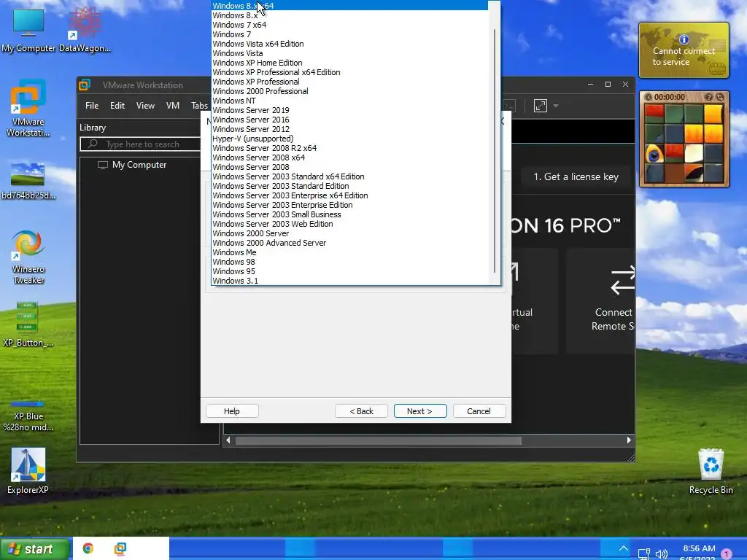Open the volume tray icon
747x560 pixels.
coord(661,554)
